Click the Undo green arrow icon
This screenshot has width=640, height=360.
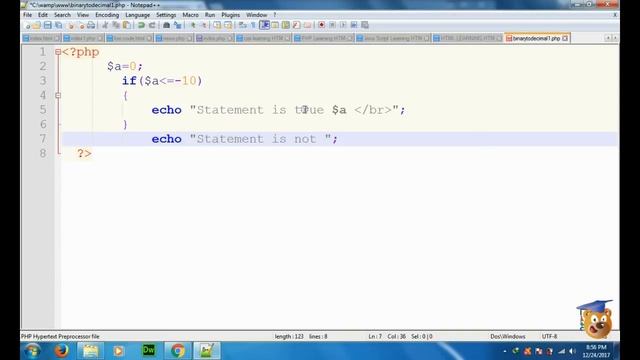click(141, 25)
